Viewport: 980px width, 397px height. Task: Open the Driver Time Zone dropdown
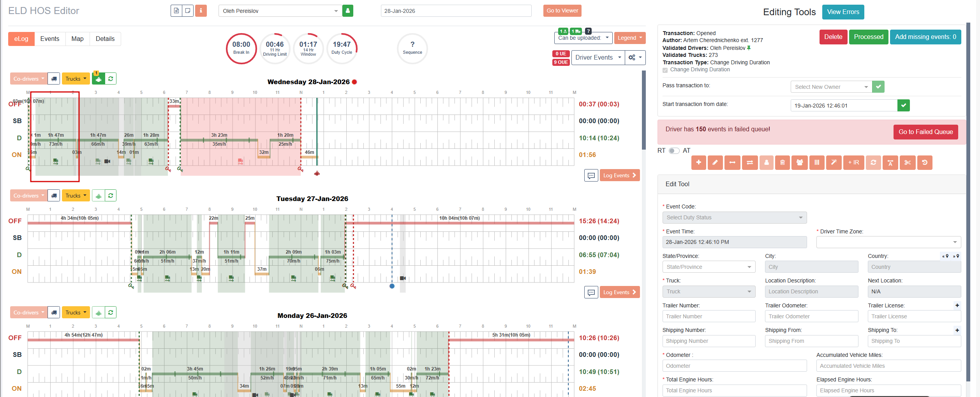[x=888, y=242]
